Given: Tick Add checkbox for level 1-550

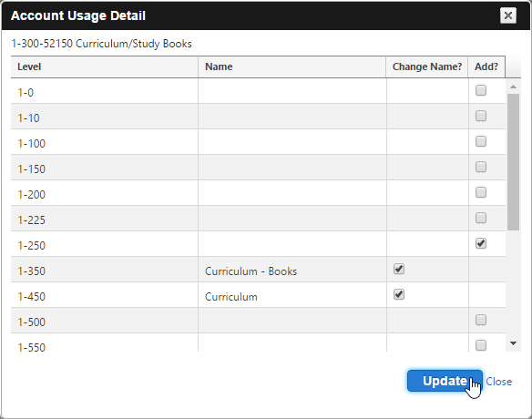Looking at the screenshot, I should [x=481, y=345].
